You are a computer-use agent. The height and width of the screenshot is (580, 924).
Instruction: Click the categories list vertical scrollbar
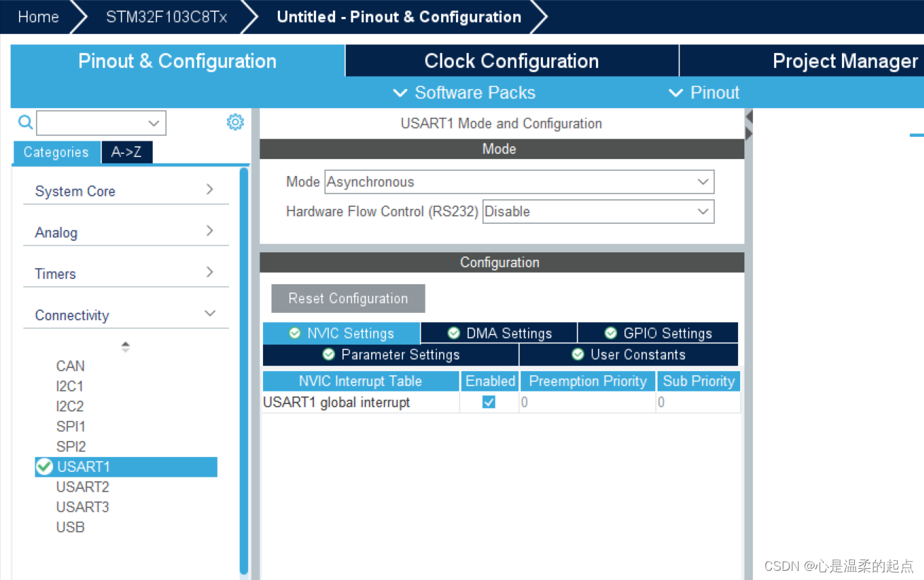point(244,371)
